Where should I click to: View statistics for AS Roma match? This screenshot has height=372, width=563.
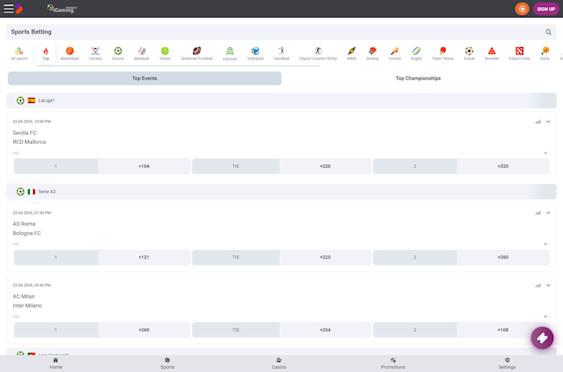point(538,213)
